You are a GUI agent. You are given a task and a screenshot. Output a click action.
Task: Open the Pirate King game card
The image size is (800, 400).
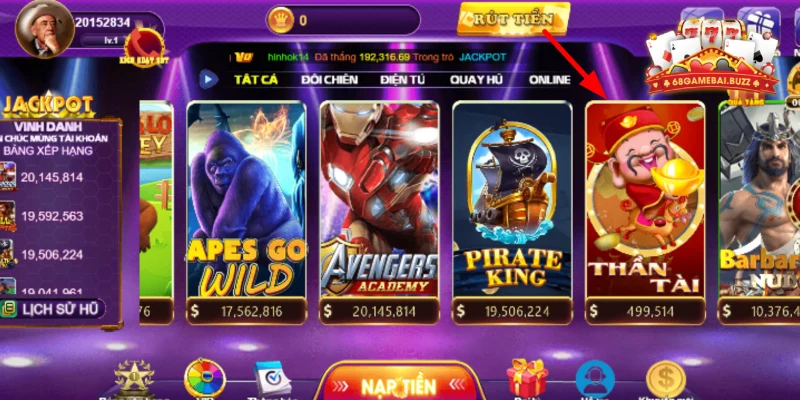[512, 212]
